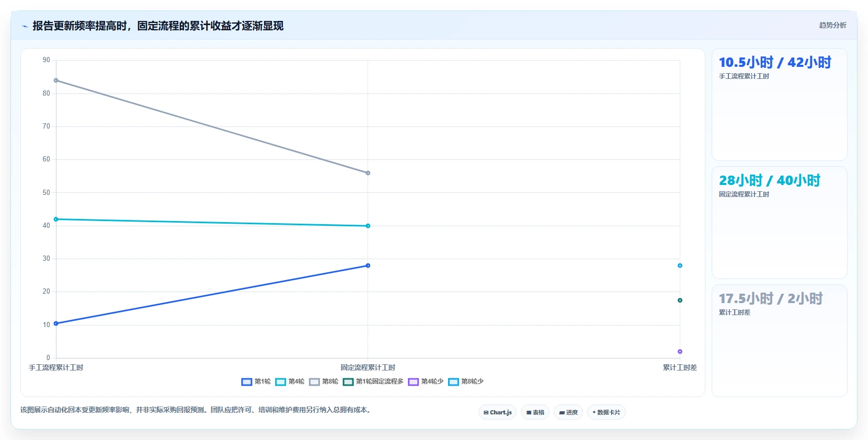Select the gray data point at 56 hours
Screen dimensions: 868x440
pos(368,173)
